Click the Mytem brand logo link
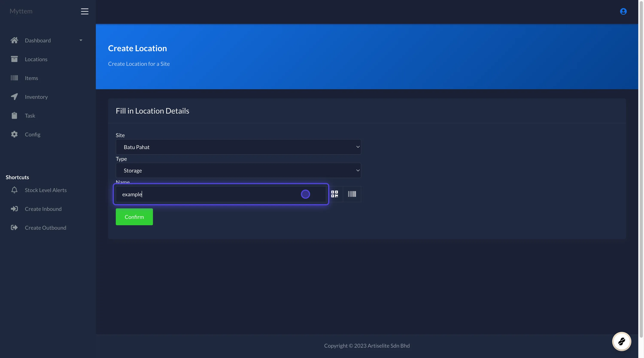 [x=21, y=11]
